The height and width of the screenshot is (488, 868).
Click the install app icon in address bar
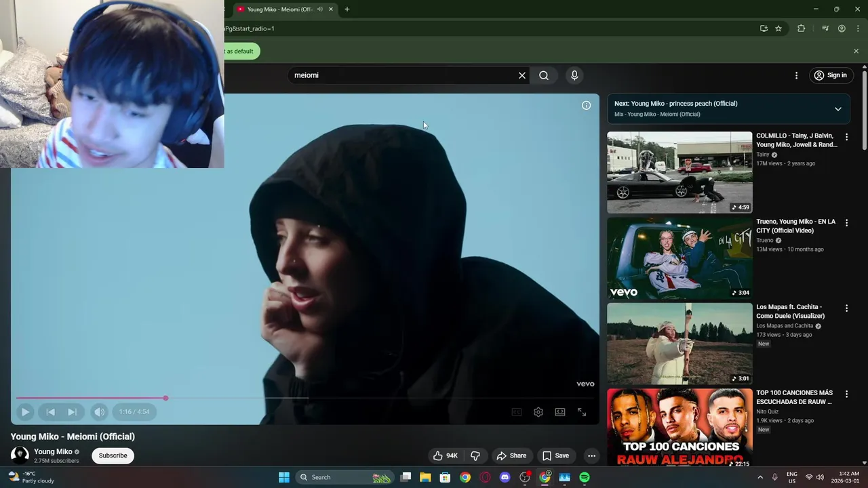[x=764, y=28]
